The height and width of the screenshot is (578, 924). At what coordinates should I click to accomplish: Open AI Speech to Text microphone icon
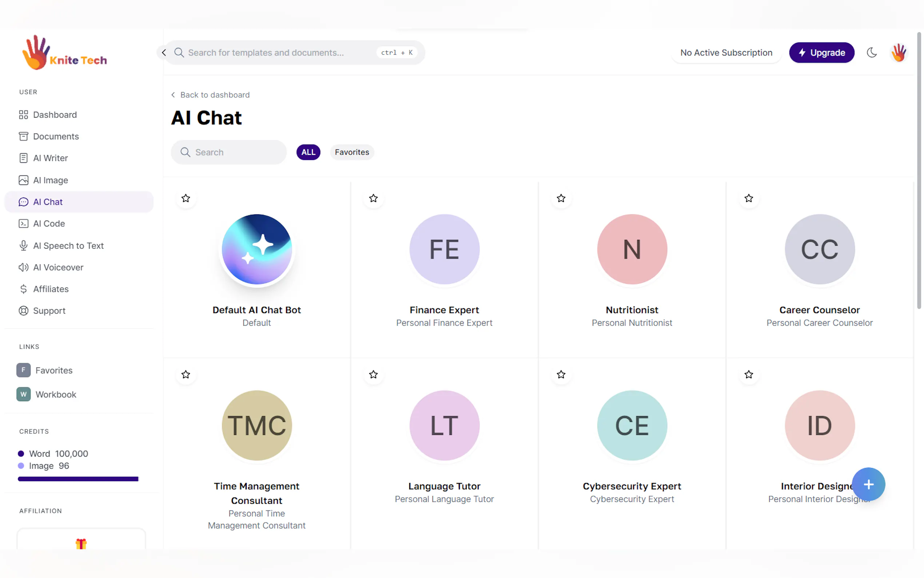pos(23,245)
